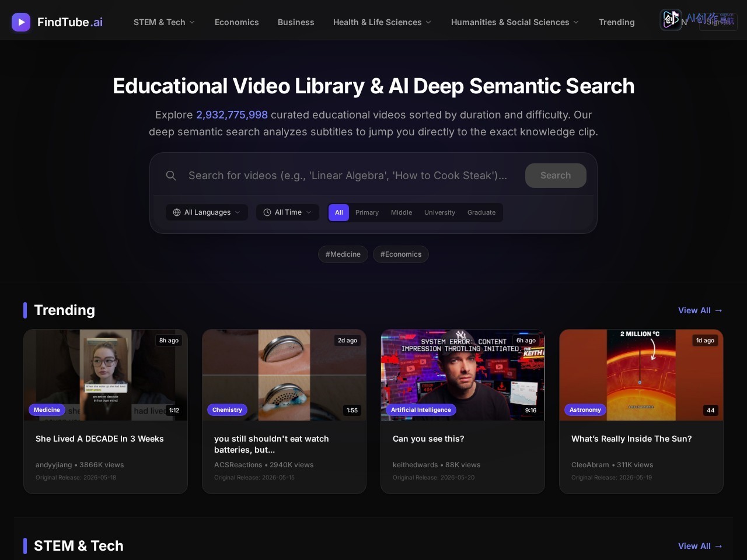Click the 2,932,775,998 video count
The height and width of the screenshot is (560, 747).
pyautogui.click(x=232, y=115)
